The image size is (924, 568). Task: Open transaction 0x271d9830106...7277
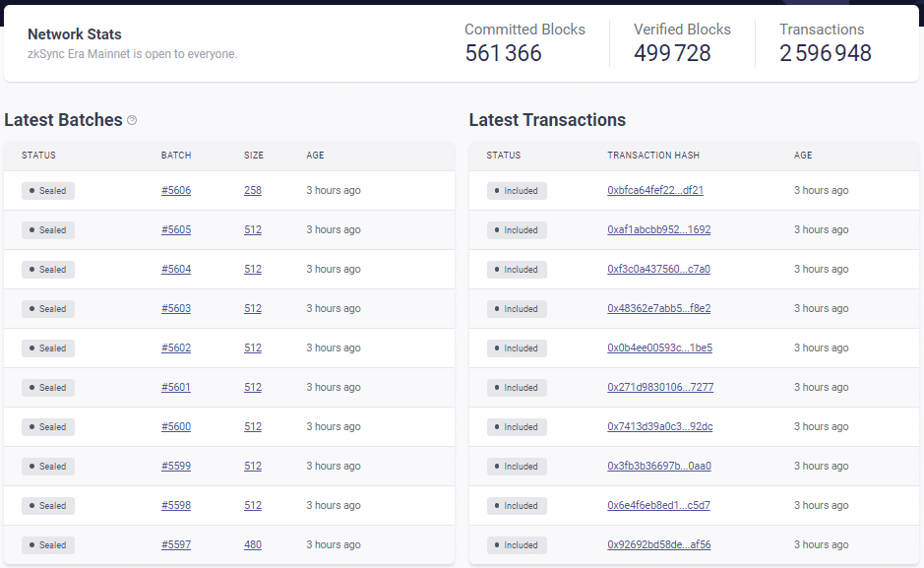[660, 387]
